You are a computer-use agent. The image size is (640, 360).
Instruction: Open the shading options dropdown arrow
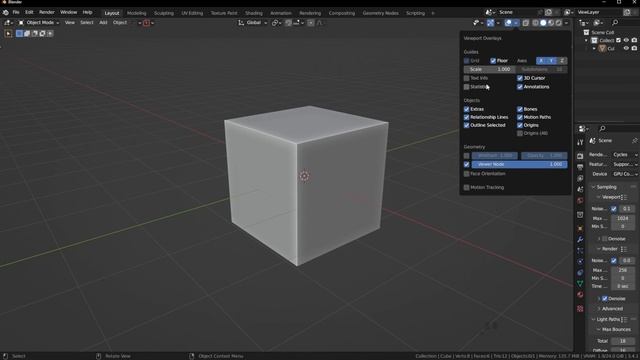coord(566,23)
